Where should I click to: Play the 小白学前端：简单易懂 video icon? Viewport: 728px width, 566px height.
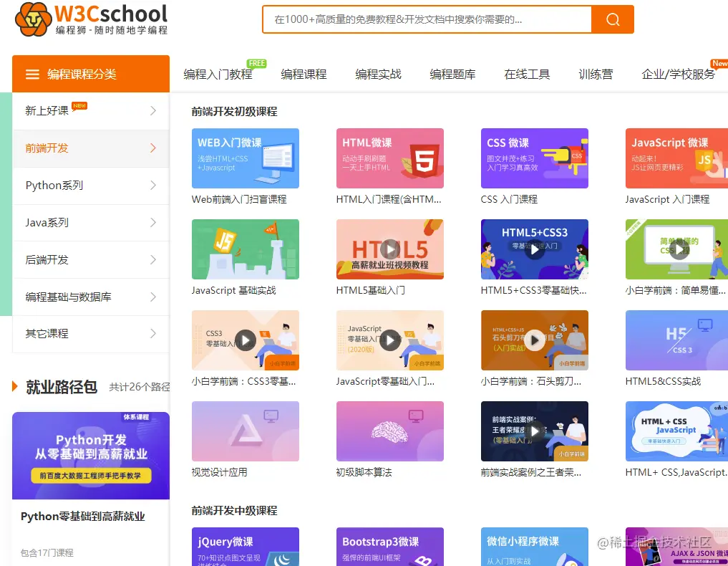pos(679,249)
